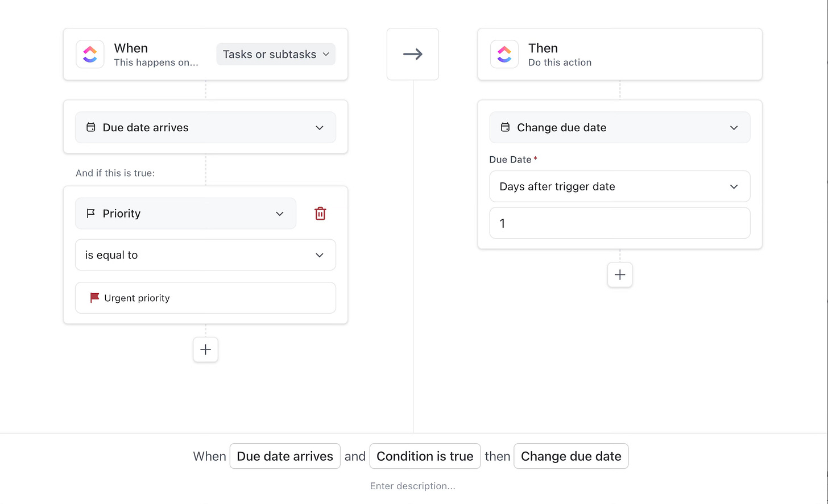Click the Due date arrives summary chip
The image size is (828, 504).
pos(285,456)
